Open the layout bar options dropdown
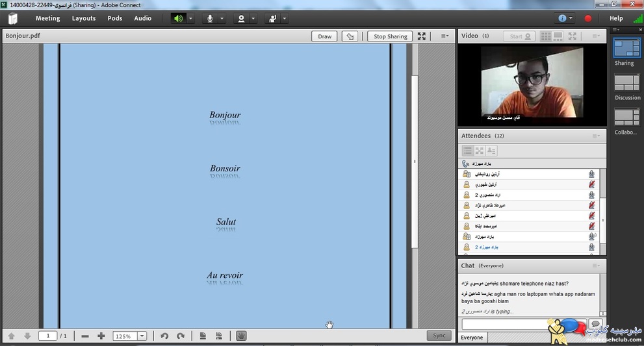The image size is (644, 346). click(x=617, y=30)
